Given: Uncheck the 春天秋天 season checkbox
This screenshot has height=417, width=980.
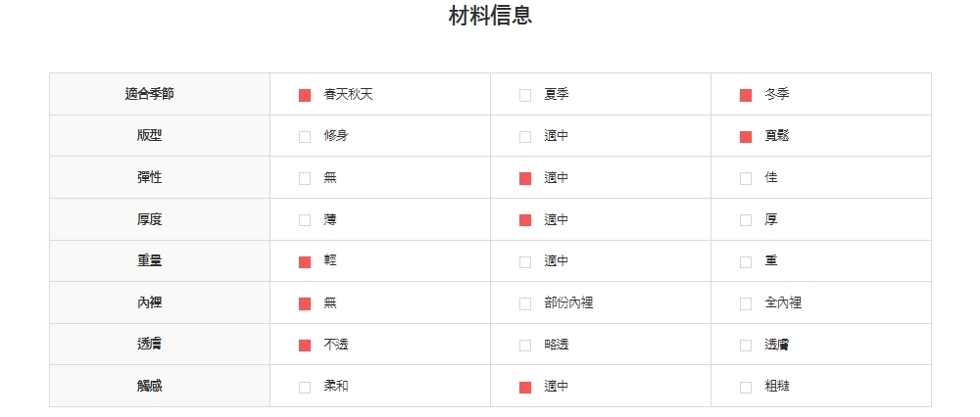Looking at the screenshot, I should pos(305,95).
